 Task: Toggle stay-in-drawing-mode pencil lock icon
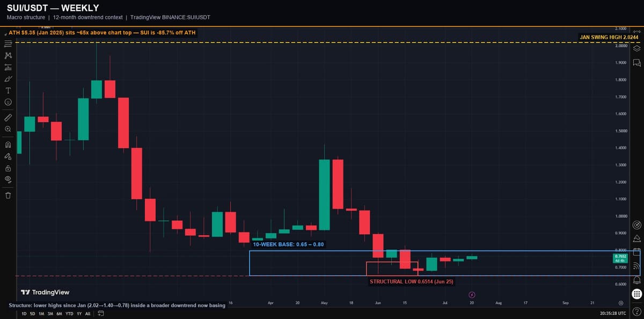click(8, 156)
